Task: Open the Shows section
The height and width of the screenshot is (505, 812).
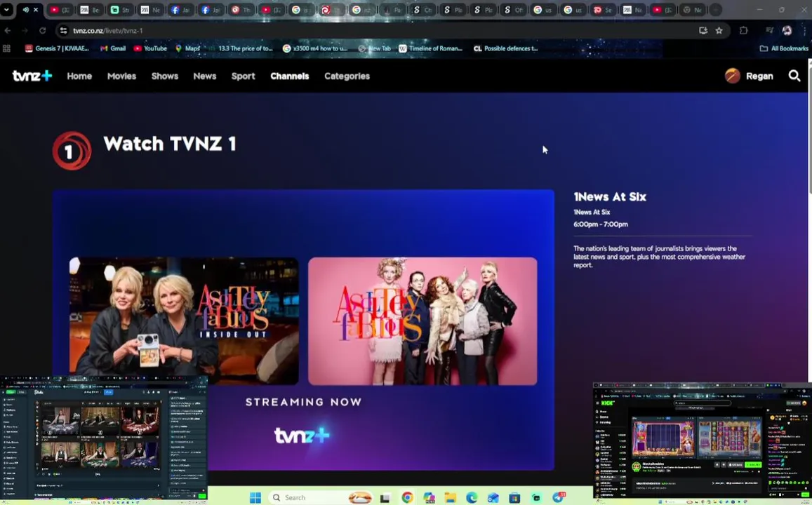Action: (x=165, y=76)
